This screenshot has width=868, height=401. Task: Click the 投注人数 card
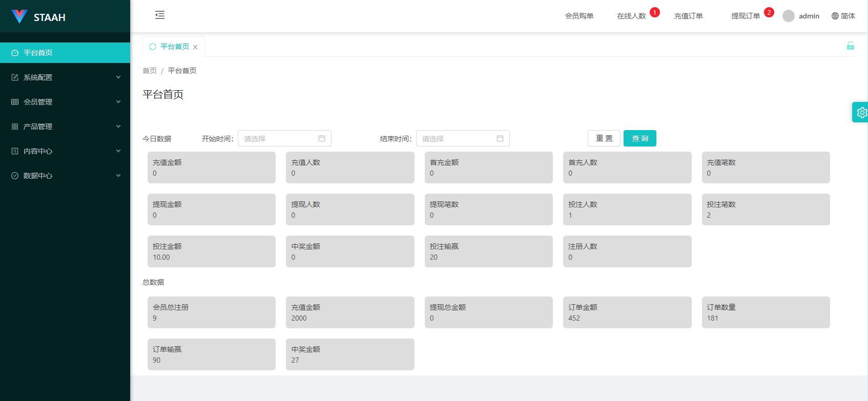click(627, 209)
